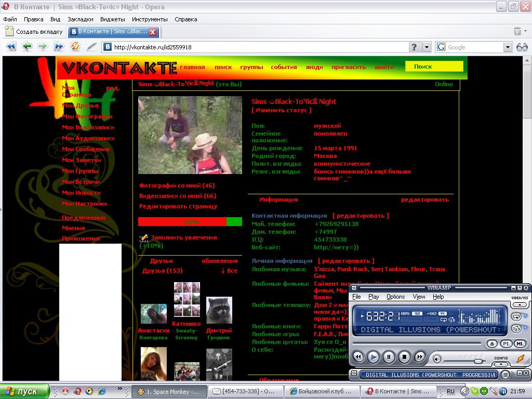
Task: Click the glasses view icon beside Google search
Action: pos(522,47)
